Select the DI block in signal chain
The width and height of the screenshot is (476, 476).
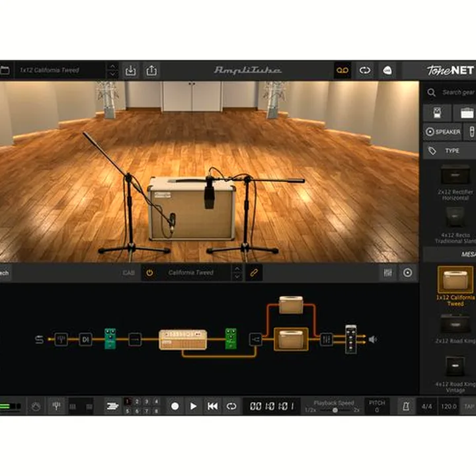point(85,339)
